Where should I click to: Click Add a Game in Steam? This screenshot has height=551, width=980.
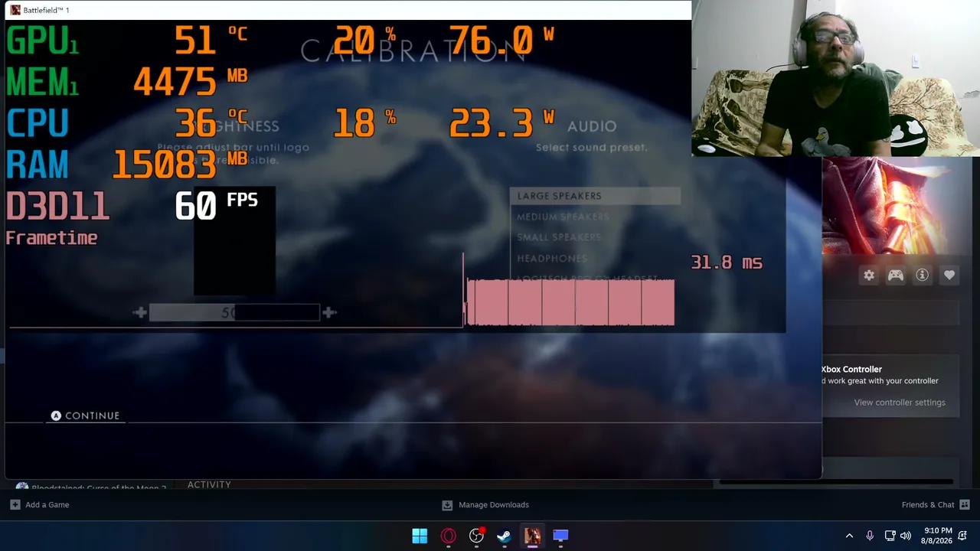pos(47,505)
